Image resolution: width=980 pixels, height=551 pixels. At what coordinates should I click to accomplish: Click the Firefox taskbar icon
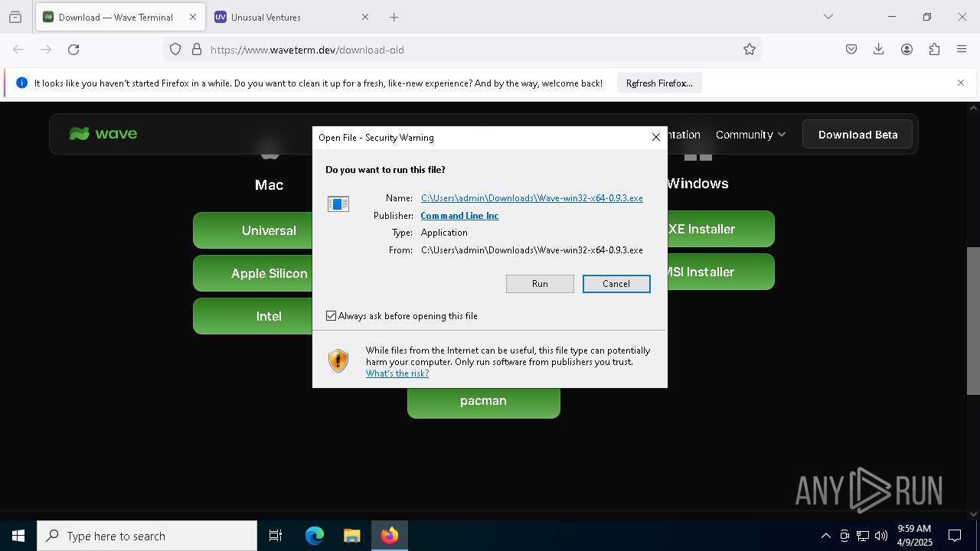(x=390, y=536)
